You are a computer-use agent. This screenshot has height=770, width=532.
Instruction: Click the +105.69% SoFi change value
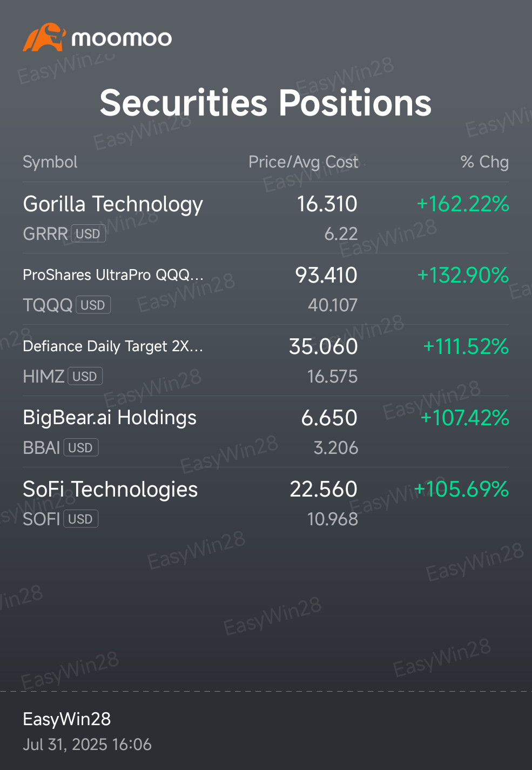[x=461, y=490]
